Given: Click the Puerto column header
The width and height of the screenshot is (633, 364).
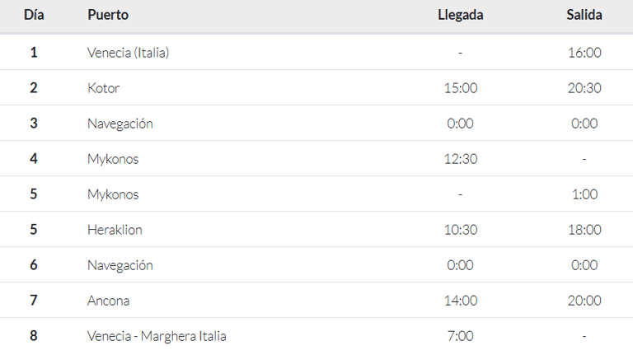Looking at the screenshot, I should (108, 15).
